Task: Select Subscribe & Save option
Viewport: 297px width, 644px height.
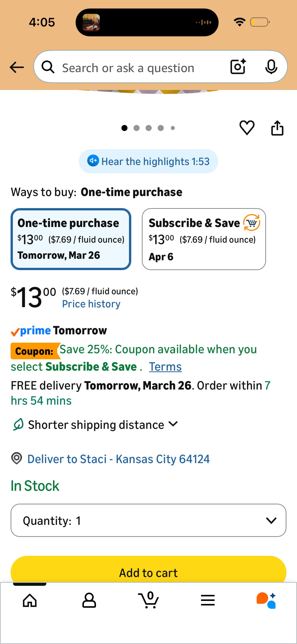Action: (204, 239)
